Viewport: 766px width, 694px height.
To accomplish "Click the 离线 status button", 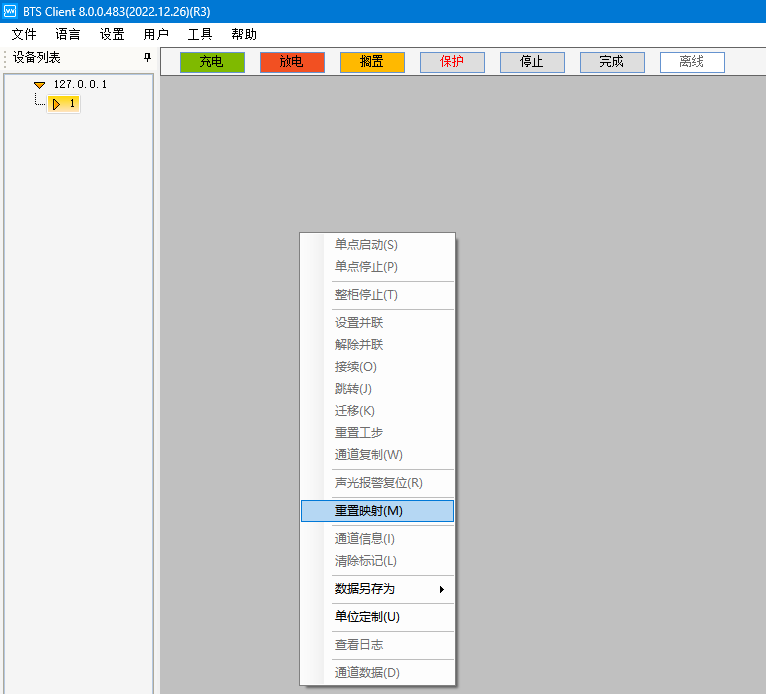I will pos(692,62).
